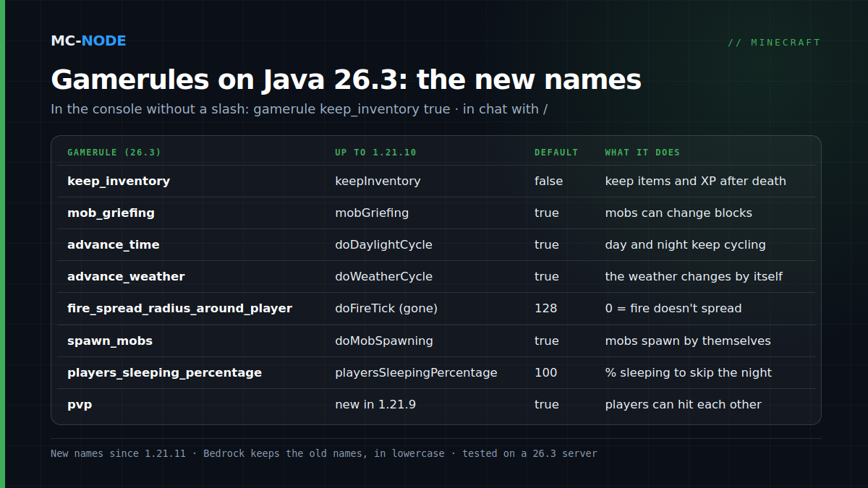
Task: Click the true default in spawn_mobs row
Action: [x=547, y=341]
